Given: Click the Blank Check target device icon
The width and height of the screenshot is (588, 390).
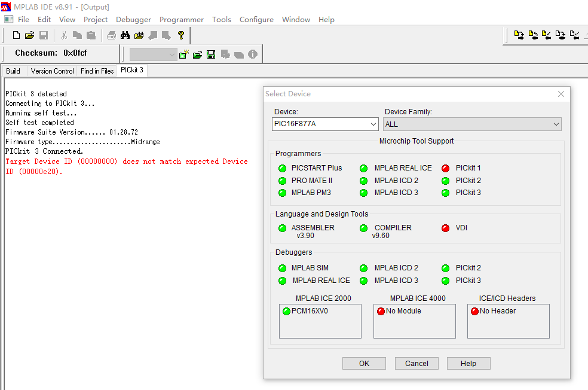Looking at the screenshot, I should tap(574, 35).
